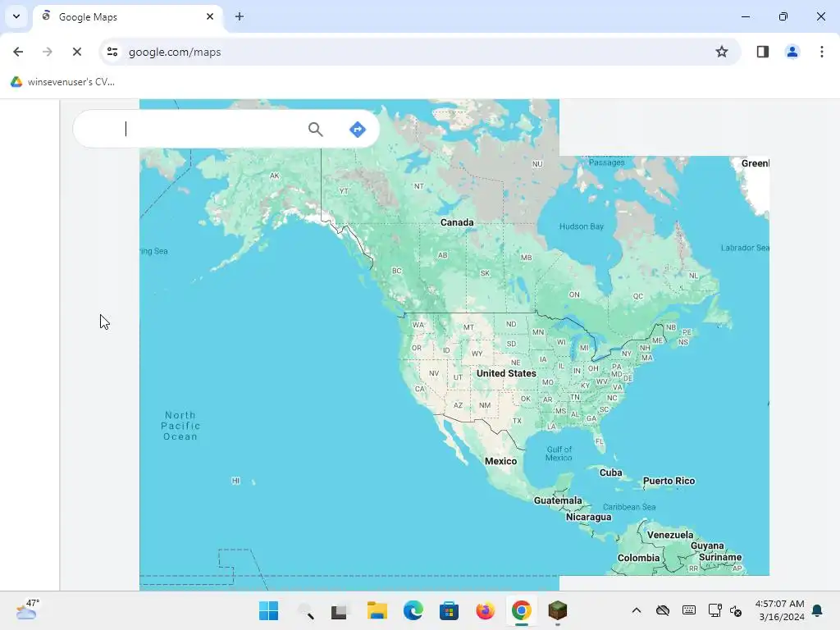
Task: Open the muted volume tray icon
Action: 737,610
